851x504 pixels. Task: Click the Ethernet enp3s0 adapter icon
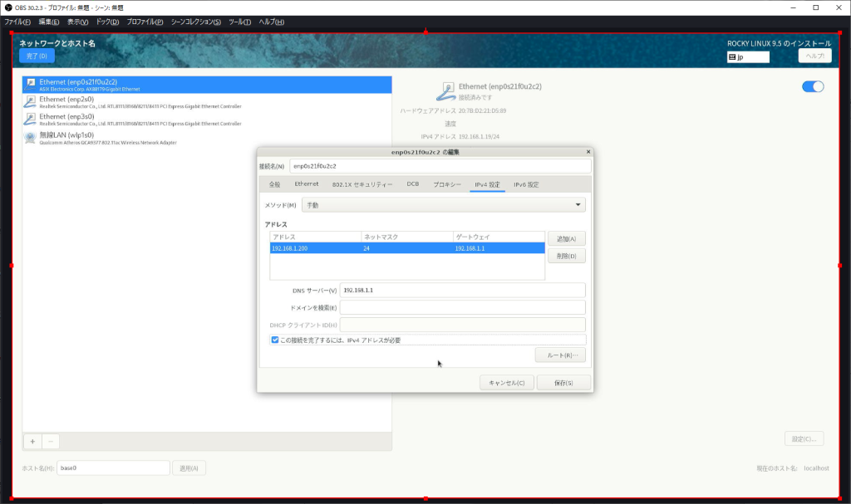[30, 120]
